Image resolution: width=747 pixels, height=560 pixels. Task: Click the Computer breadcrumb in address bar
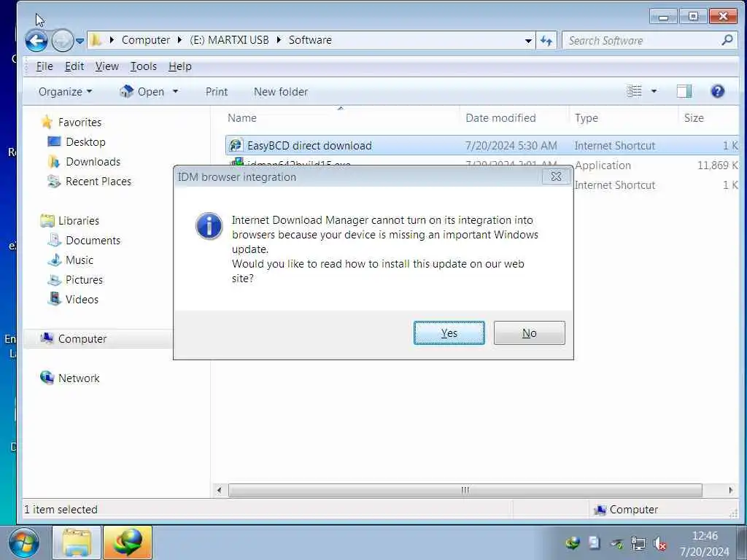(146, 40)
